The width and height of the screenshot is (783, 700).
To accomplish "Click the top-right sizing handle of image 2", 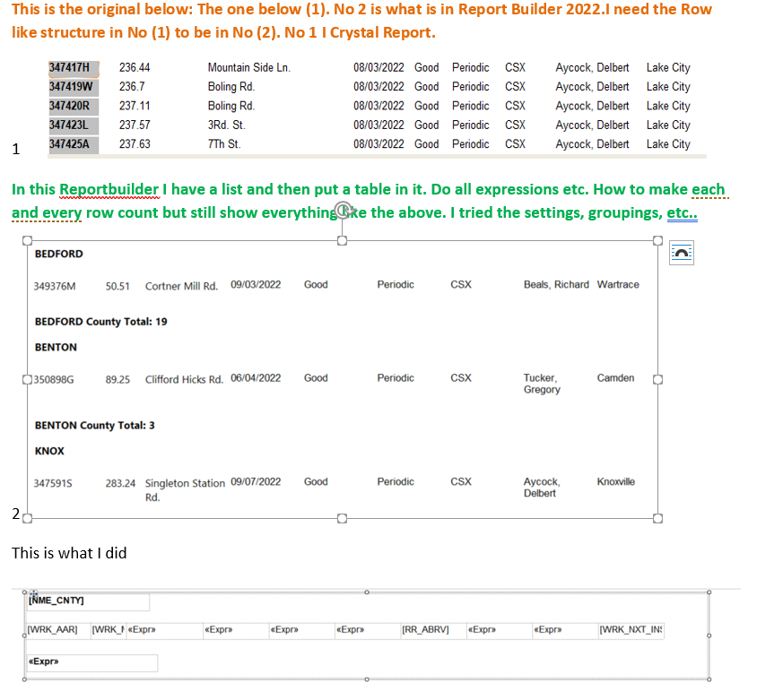I will 657,240.
